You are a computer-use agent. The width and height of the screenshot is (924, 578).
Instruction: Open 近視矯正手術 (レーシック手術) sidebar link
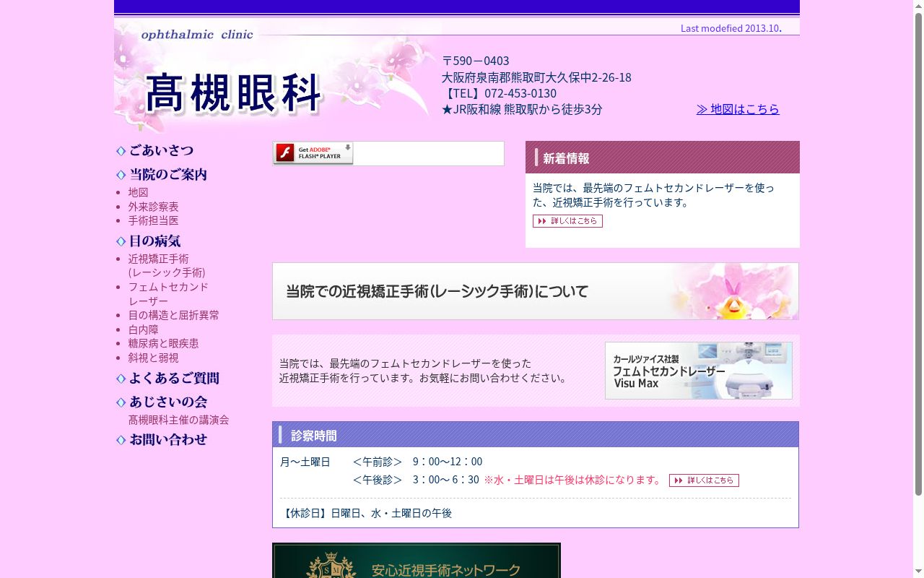click(167, 265)
